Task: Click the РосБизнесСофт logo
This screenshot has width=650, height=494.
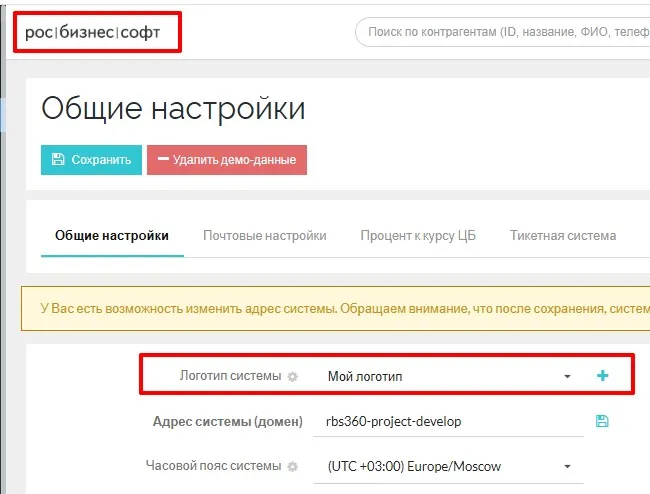Action: coord(98,33)
